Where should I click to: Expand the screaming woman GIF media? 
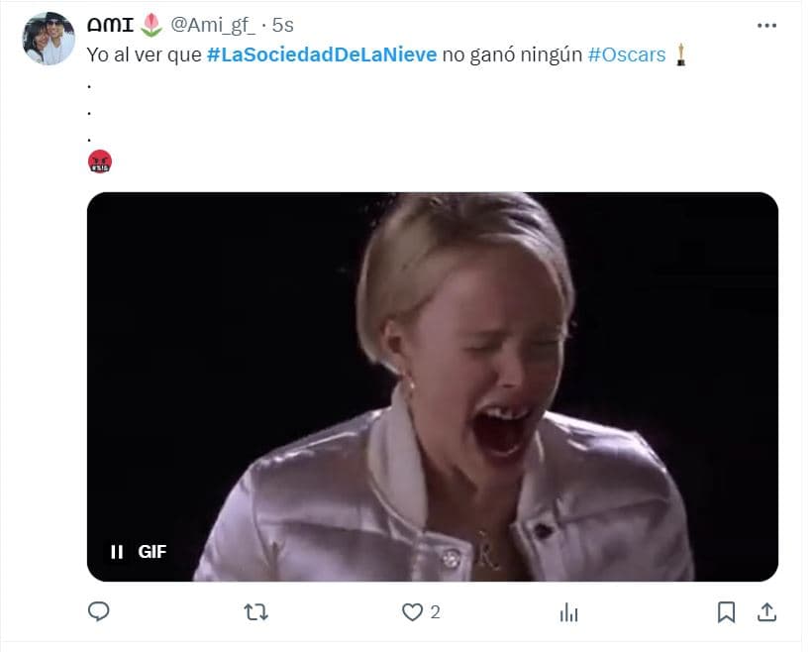click(432, 386)
